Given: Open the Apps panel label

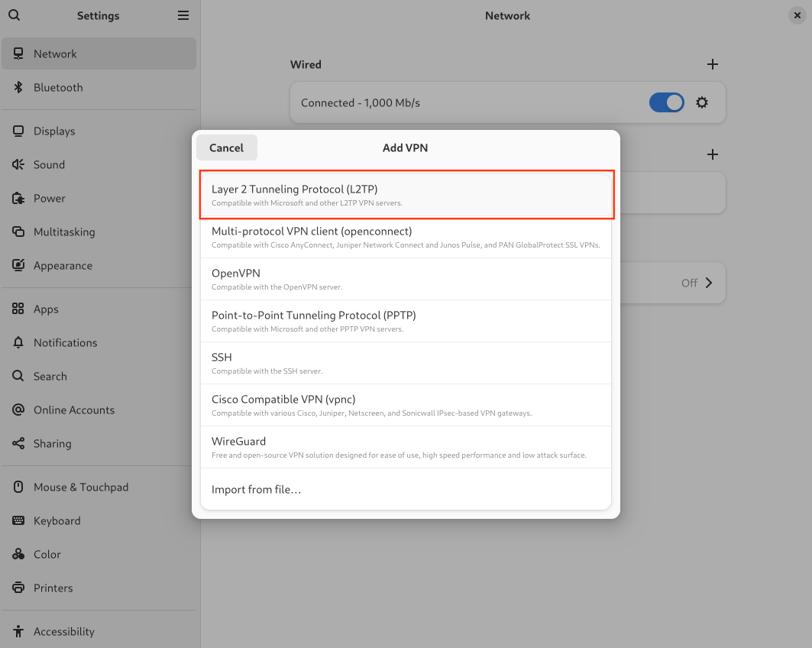Looking at the screenshot, I should pyautogui.click(x=46, y=309).
